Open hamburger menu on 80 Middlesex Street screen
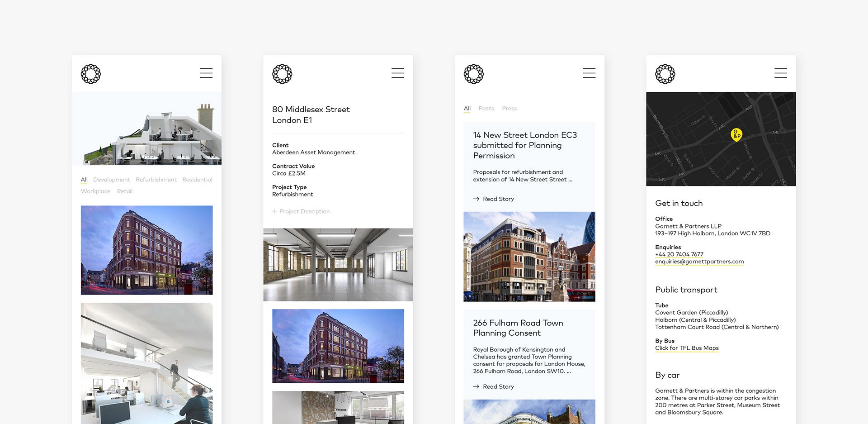The height and width of the screenshot is (424, 868). (x=398, y=73)
